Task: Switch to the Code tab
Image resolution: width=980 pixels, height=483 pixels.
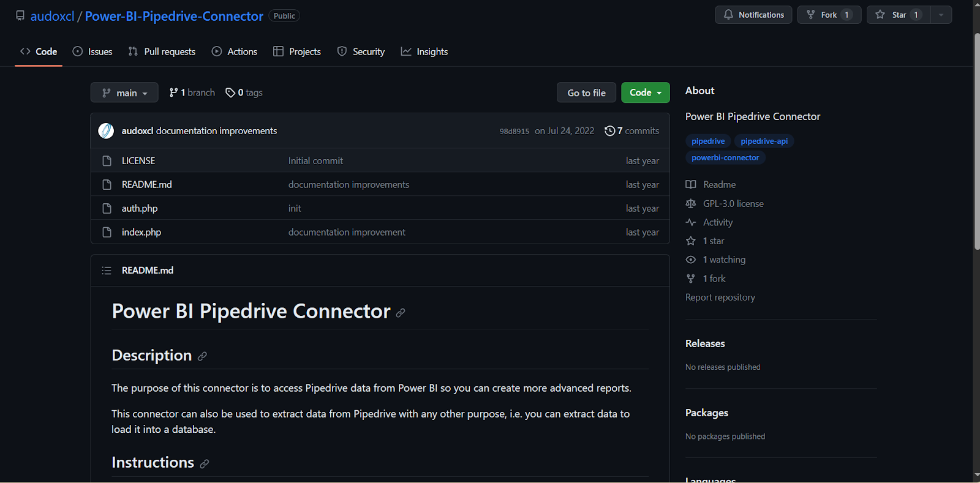Action: 39,51
